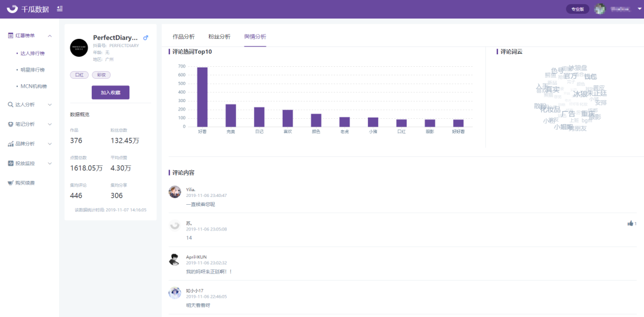The image size is (644, 317).
Task: Click the 投放监控 monitor icon
Action: point(11,163)
